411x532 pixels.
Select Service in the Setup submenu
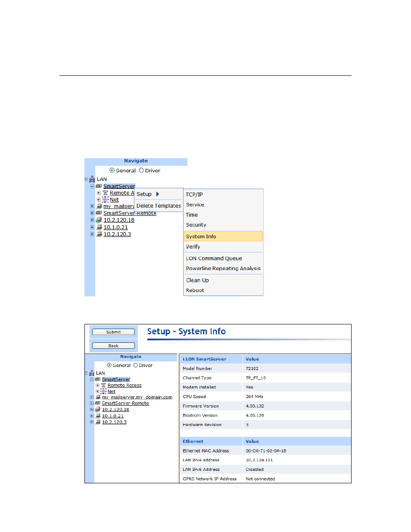(x=223, y=205)
